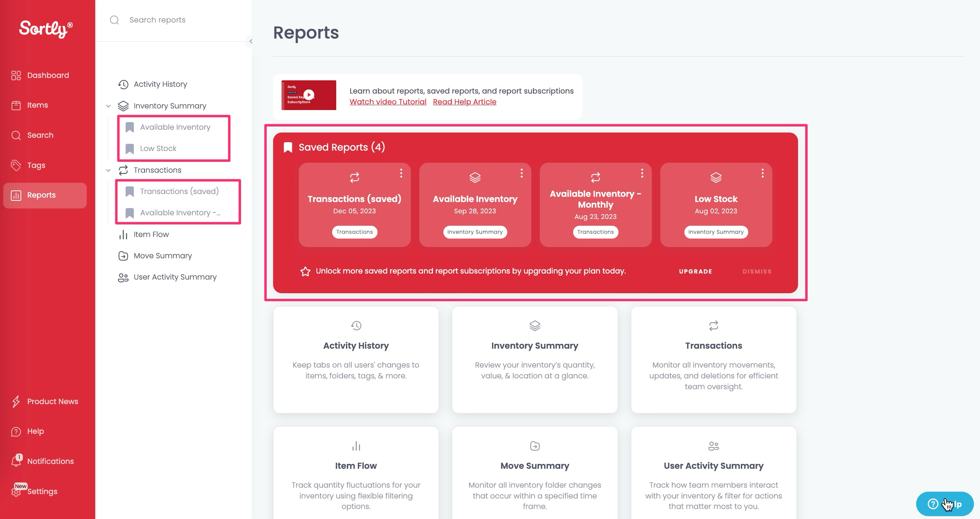
Task: Open the Dashboard icon in sidebar
Action: click(x=16, y=76)
